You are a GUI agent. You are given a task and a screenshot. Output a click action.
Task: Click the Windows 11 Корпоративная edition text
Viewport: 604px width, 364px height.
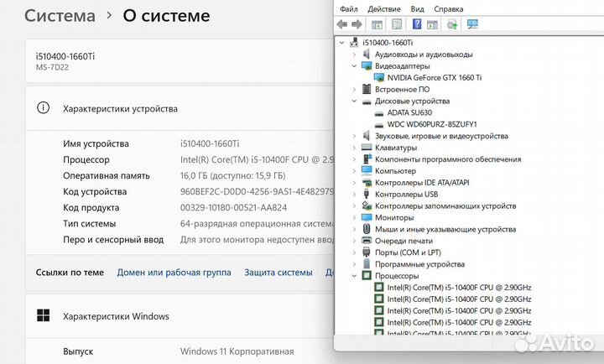pos(237,351)
